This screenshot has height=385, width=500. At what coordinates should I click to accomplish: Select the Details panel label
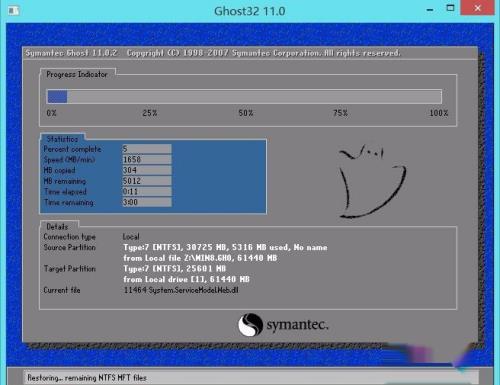(57, 227)
